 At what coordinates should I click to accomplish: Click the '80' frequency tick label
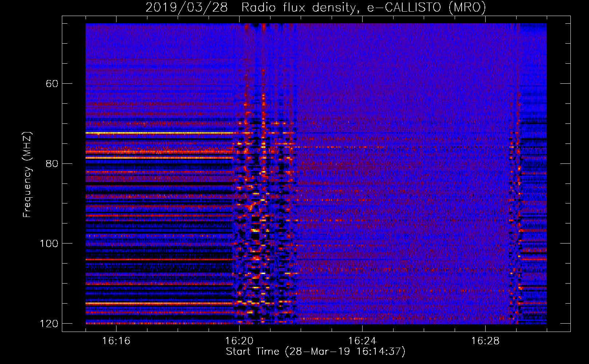tap(52, 163)
